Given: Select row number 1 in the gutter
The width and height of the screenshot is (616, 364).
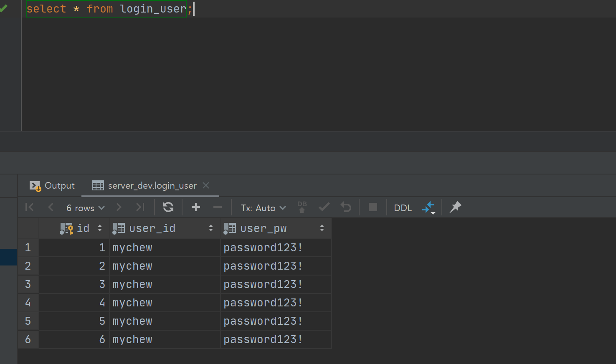Looking at the screenshot, I should pos(28,248).
